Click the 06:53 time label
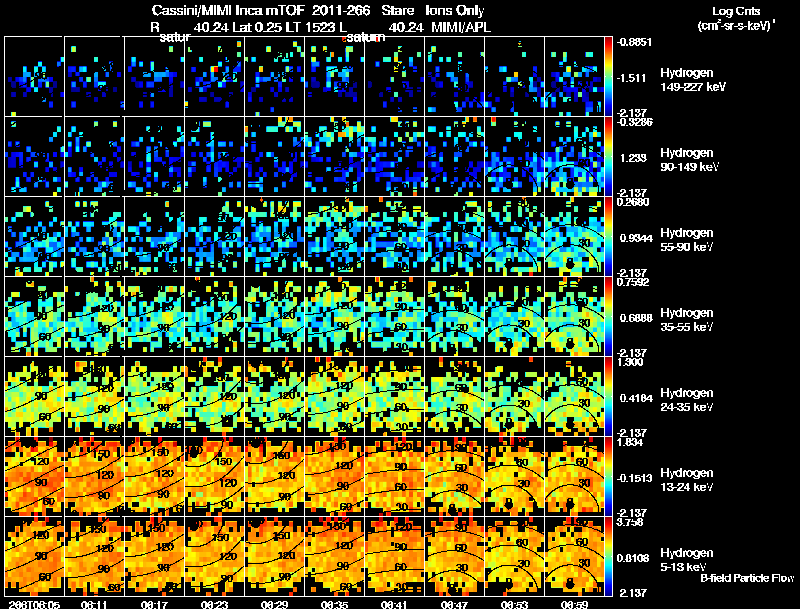Image resolution: width=800 pixels, height=609 pixels. [514, 604]
